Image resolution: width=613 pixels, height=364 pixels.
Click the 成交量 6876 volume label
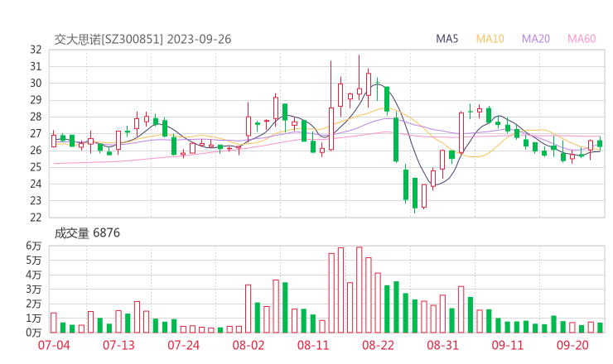click(x=87, y=233)
